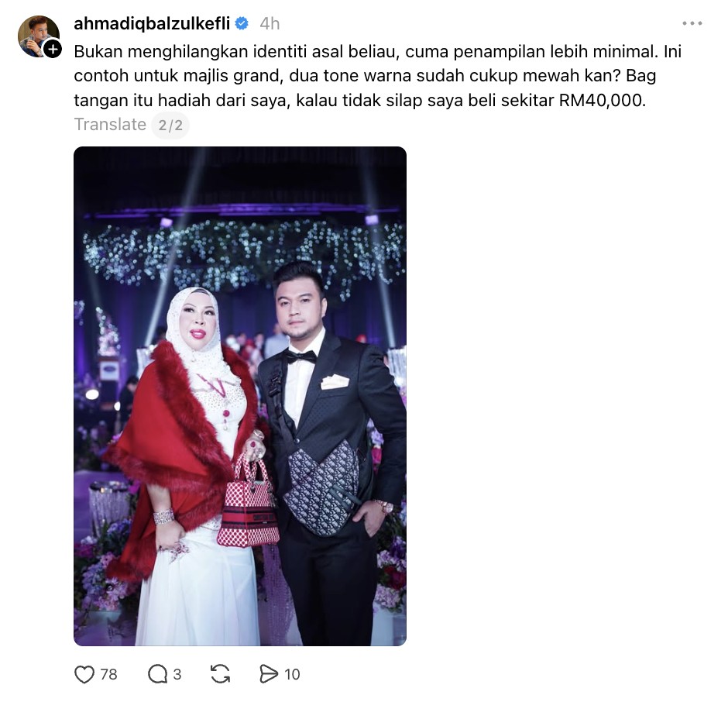Open ahmadiqbalzulkefli profile picture
728x702 pixels.
point(38,36)
